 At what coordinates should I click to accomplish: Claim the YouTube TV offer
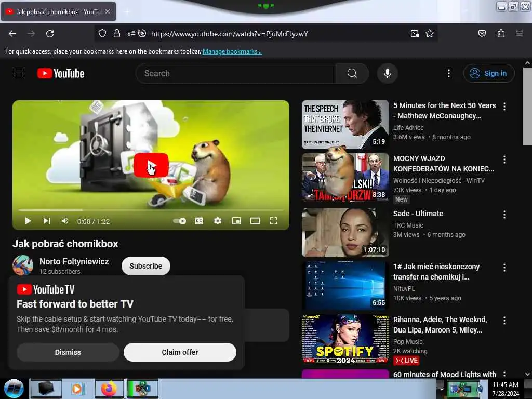[x=180, y=352]
